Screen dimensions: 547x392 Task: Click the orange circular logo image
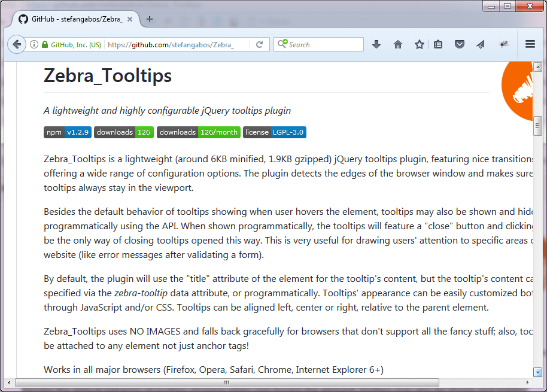point(517,91)
